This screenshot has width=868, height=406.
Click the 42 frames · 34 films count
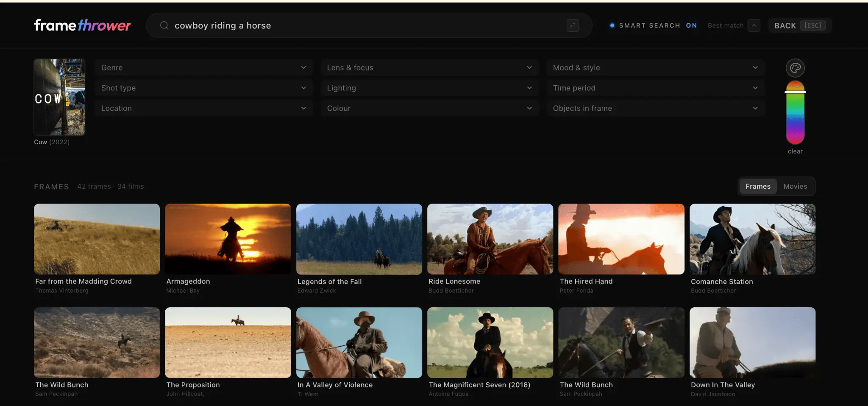[x=111, y=186]
